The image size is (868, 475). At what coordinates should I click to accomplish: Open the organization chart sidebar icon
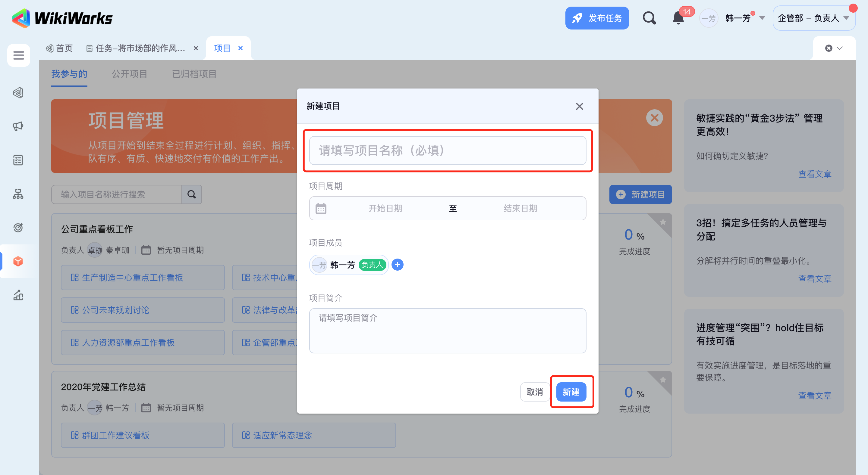click(18, 194)
